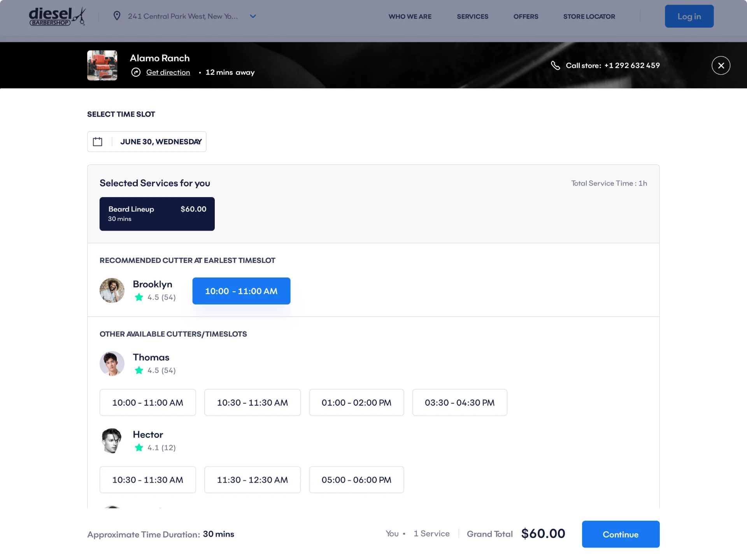Click the 12 mins away text
This screenshot has width=747, height=560.
pyautogui.click(x=230, y=72)
